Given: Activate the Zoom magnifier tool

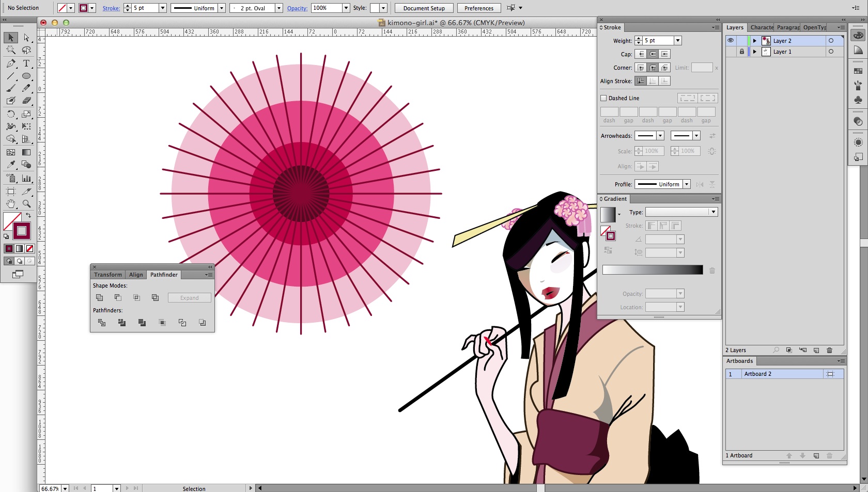Looking at the screenshot, I should 26,204.
